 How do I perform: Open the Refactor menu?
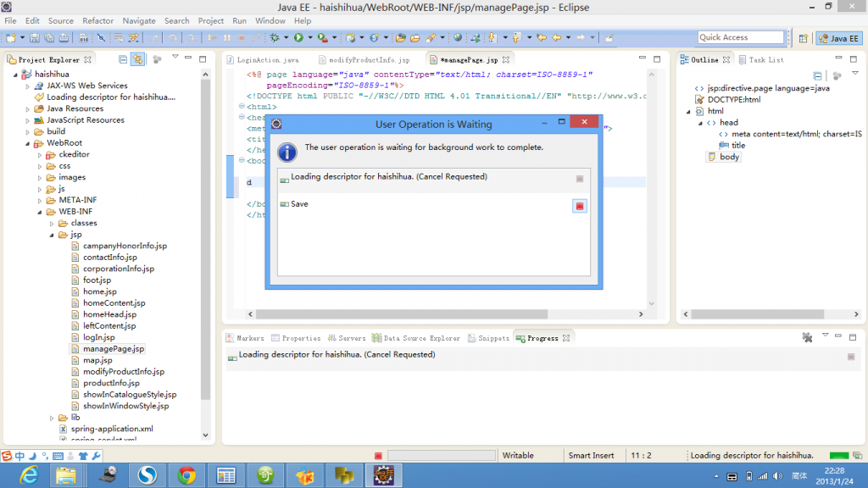tap(97, 20)
